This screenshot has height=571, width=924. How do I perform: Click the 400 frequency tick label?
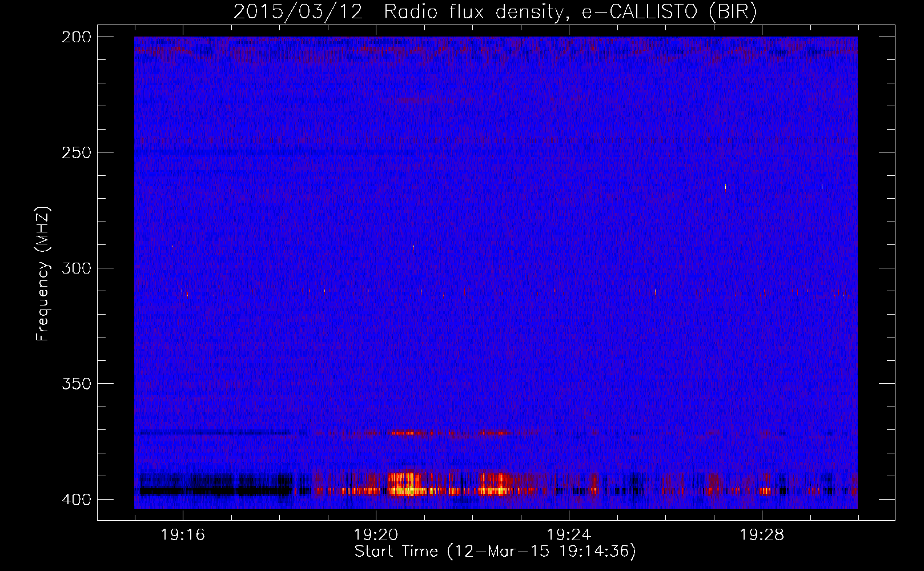77,499
